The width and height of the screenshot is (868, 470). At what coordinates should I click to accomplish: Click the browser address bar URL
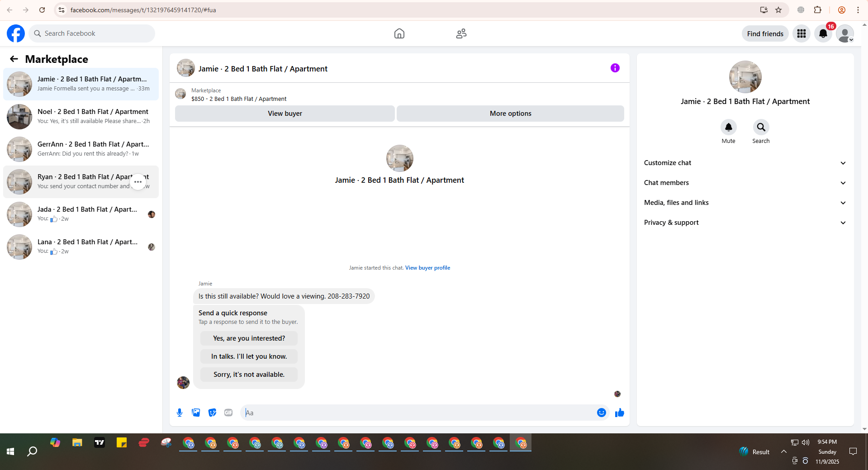click(143, 10)
